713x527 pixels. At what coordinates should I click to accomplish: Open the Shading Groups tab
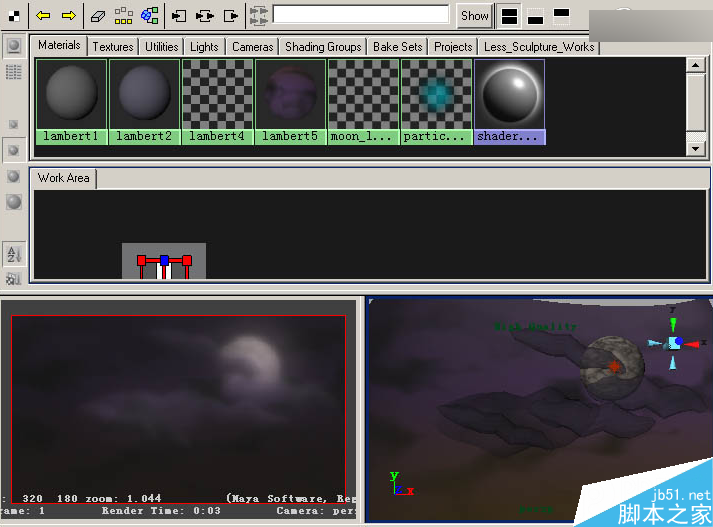click(x=323, y=47)
